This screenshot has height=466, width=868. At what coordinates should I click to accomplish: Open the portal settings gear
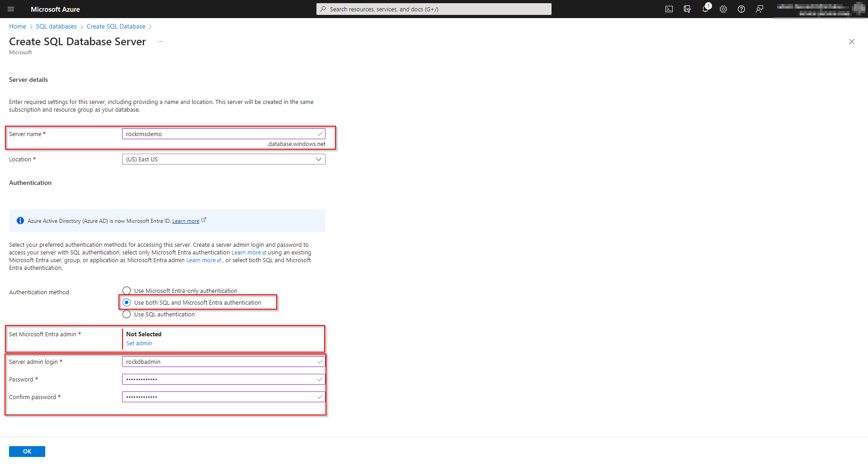pos(723,9)
